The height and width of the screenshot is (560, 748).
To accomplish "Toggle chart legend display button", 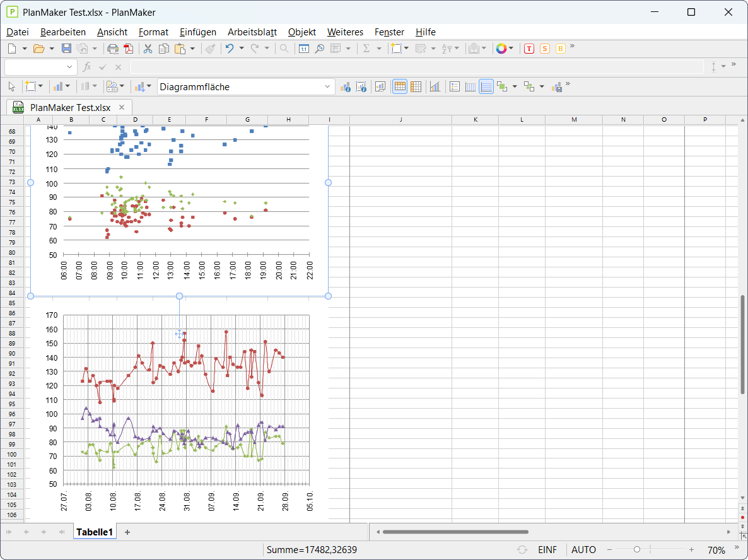I will click(x=455, y=87).
